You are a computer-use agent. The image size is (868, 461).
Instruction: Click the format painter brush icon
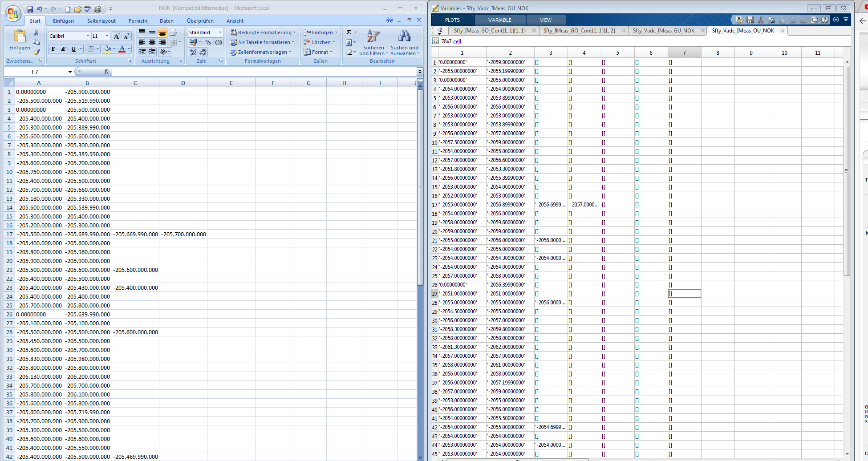tap(37, 53)
